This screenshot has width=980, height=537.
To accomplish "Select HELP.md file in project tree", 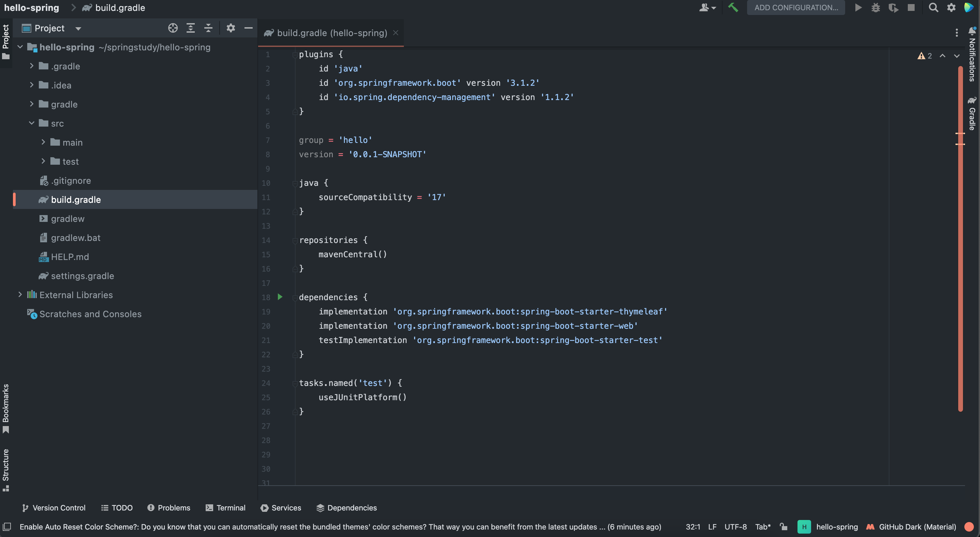I will tap(69, 257).
